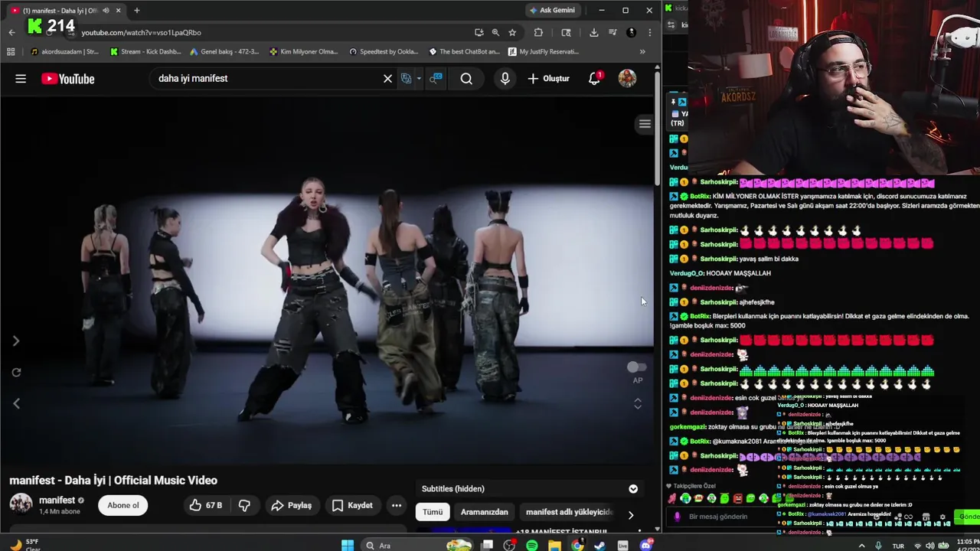Open the media control toolbar icon
The height and width of the screenshot is (551, 980).
pyautogui.click(x=612, y=32)
